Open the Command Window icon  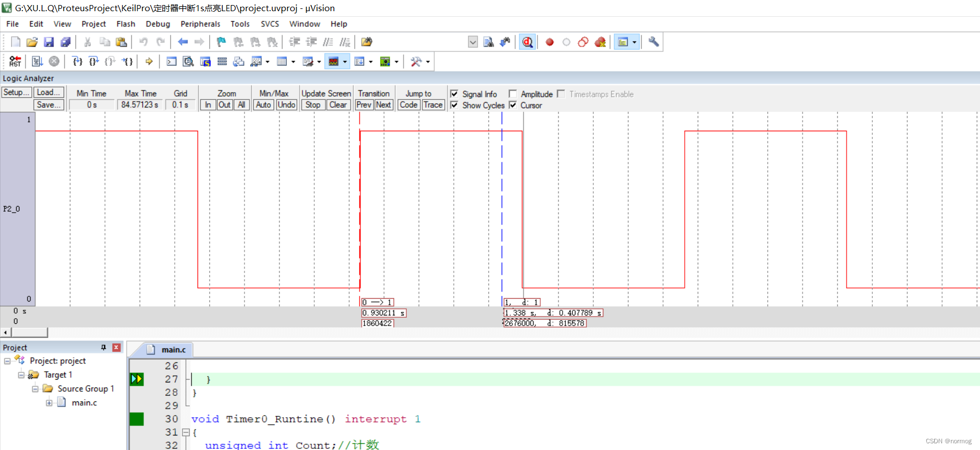point(171,61)
